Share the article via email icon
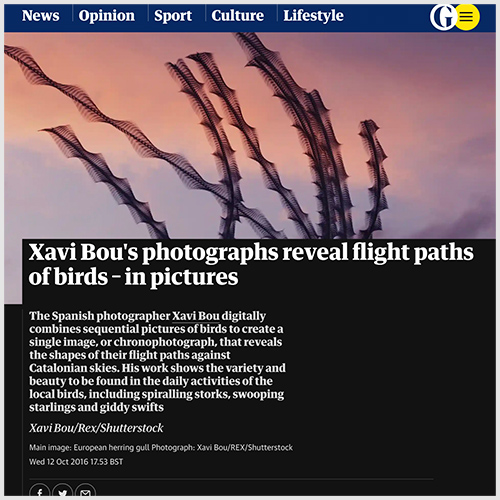This screenshot has width=500, height=500. (x=85, y=490)
